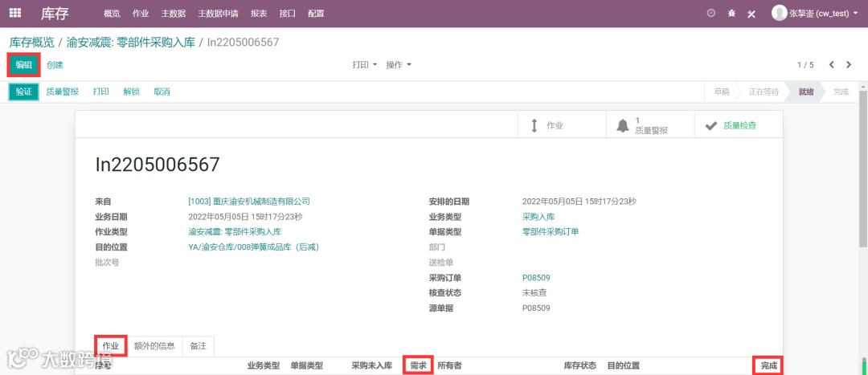Click the 正在等待 status stage

coord(764,92)
